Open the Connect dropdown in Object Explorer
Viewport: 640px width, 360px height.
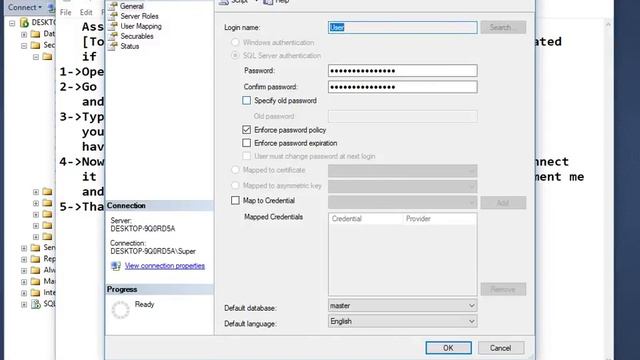(24, 7)
